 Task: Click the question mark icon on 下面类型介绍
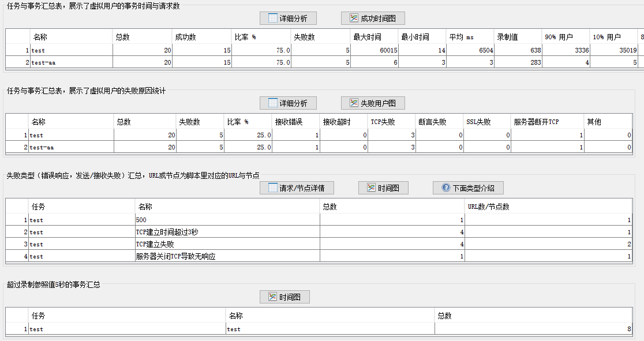coord(445,188)
